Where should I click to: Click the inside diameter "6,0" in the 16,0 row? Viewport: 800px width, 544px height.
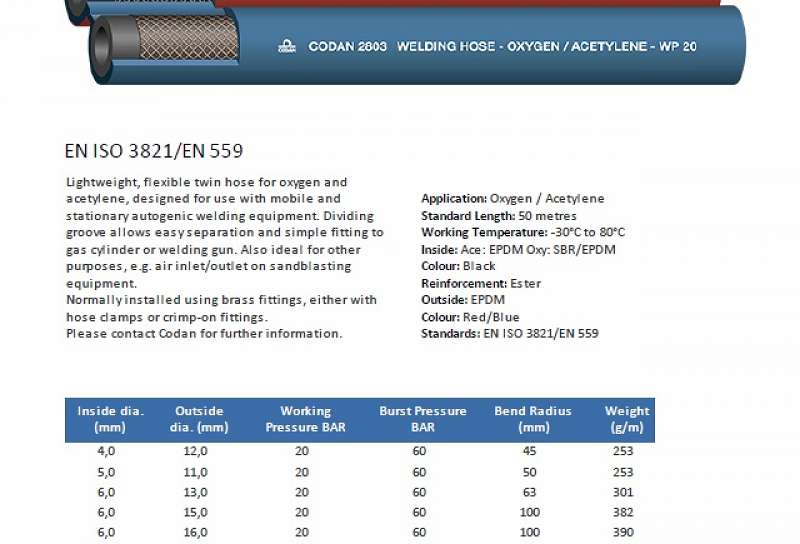[x=106, y=533]
